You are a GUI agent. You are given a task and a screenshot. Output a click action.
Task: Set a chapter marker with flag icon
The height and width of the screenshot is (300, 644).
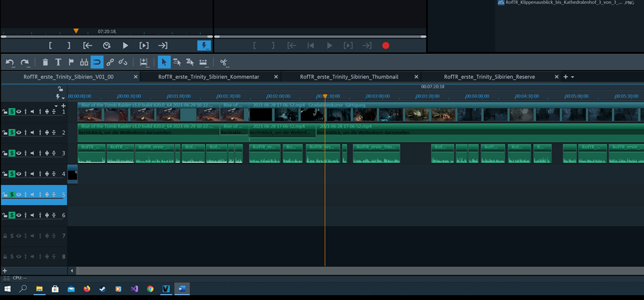(x=71, y=62)
